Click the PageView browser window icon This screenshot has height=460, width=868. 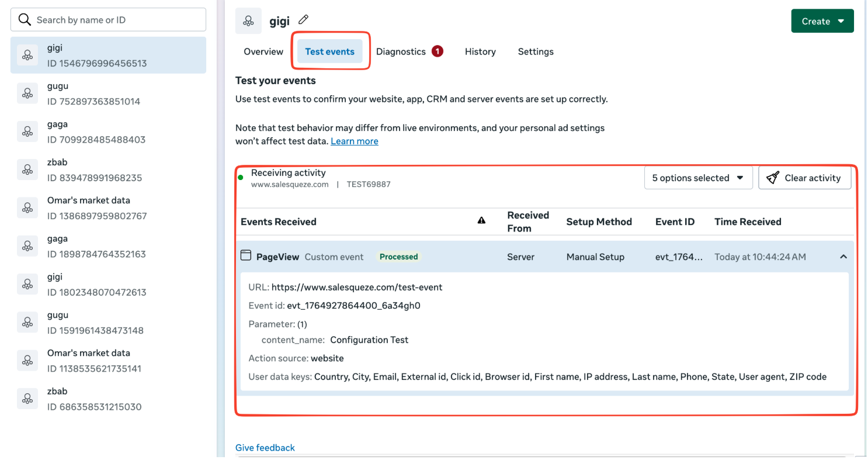point(246,256)
